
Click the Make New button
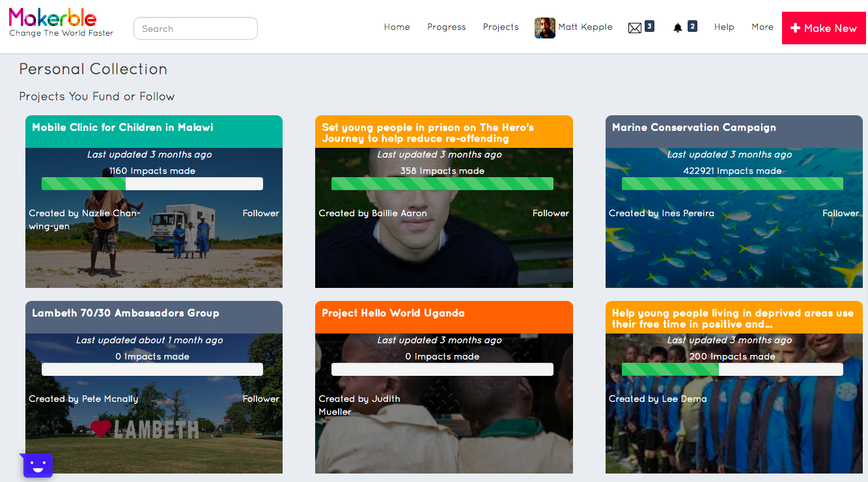point(824,28)
